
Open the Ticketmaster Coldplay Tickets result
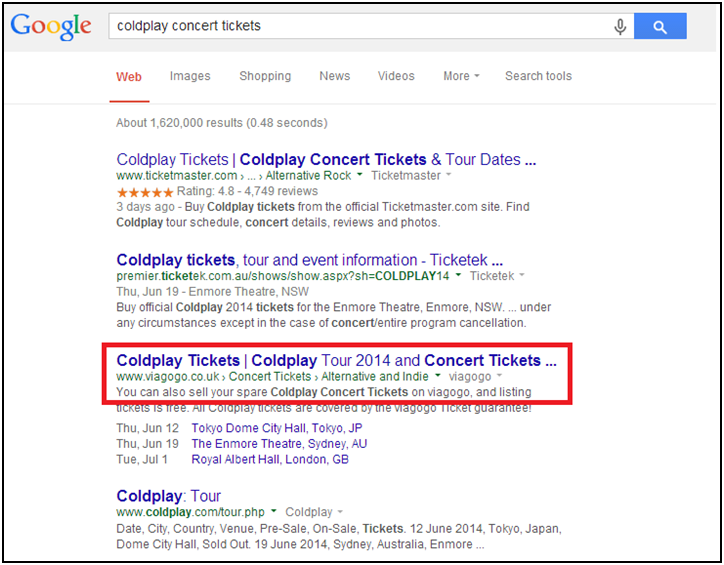pyautogui.click(x=326, y=159)
